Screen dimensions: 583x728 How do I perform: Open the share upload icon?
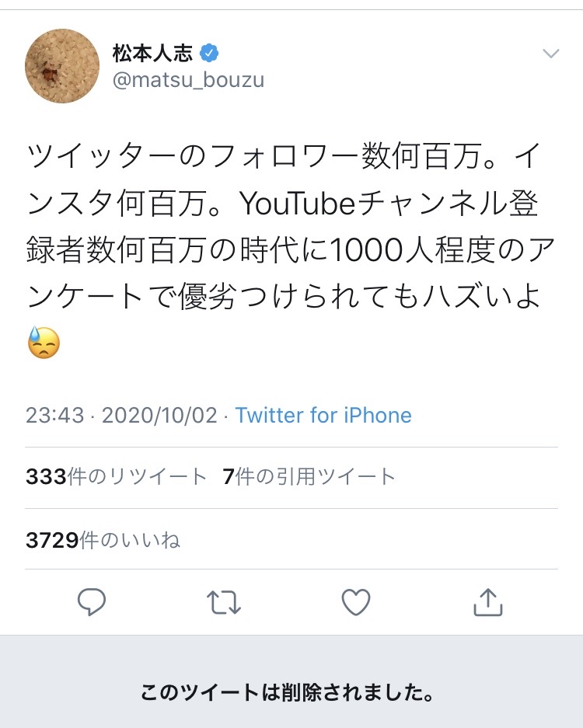pos(487,602)
